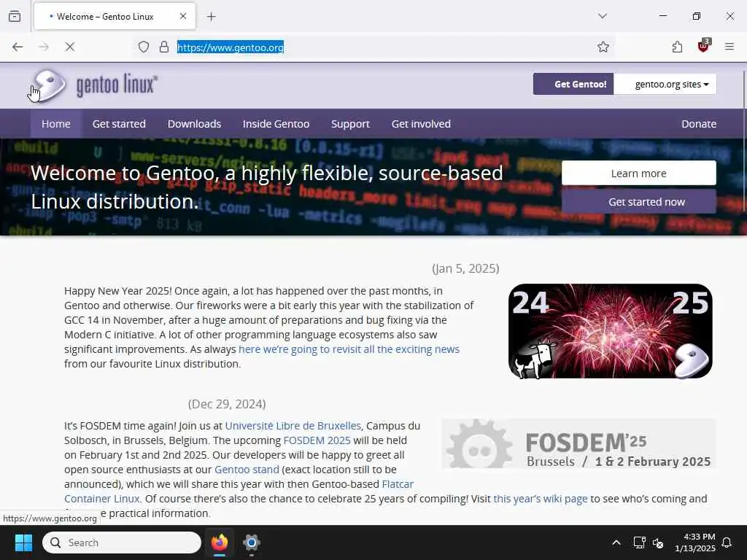
Task: Show hidden system tray icons
Action: coord(616,542)
